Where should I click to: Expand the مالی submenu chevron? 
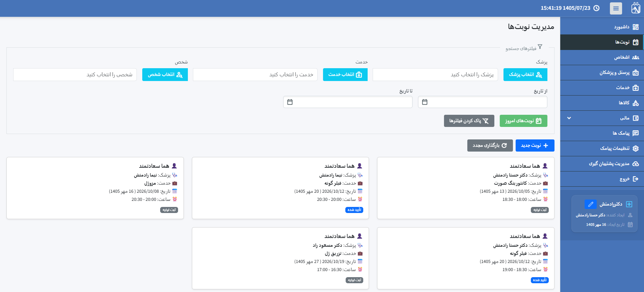point(569,118)
